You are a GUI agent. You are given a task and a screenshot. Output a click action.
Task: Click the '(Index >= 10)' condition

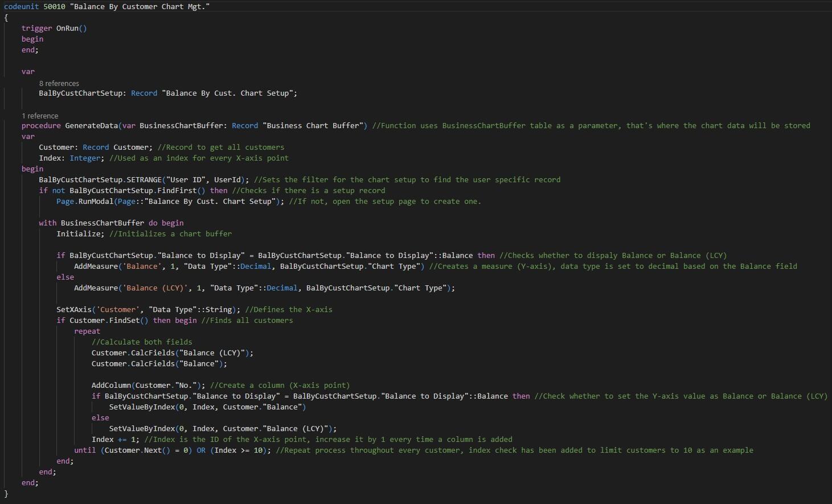pyautogui.click(x=238, y=450)
